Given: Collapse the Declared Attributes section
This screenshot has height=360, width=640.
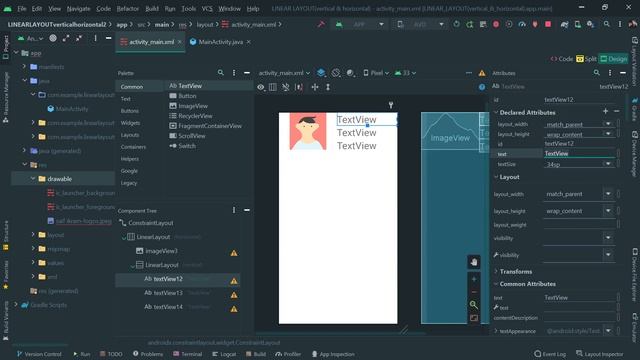Looking at the screenshot, I should point(496,112).
